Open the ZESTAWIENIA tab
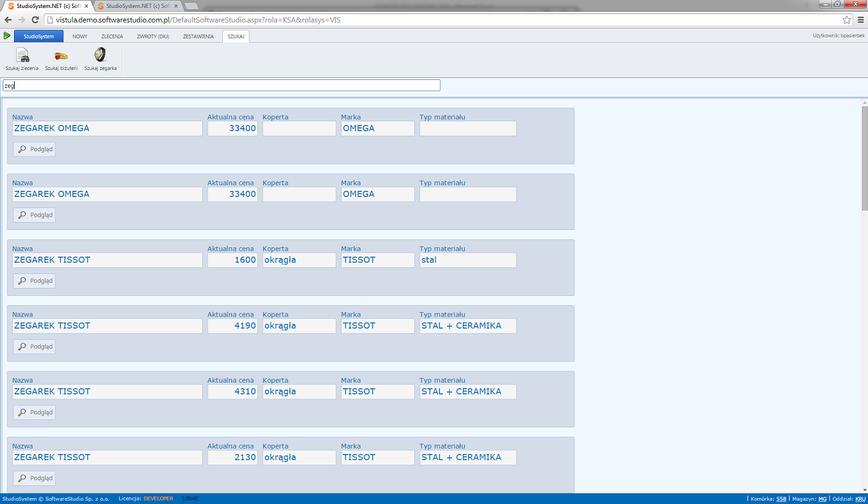Viewport: 868px width, 504px height. (x=198, y=37)
